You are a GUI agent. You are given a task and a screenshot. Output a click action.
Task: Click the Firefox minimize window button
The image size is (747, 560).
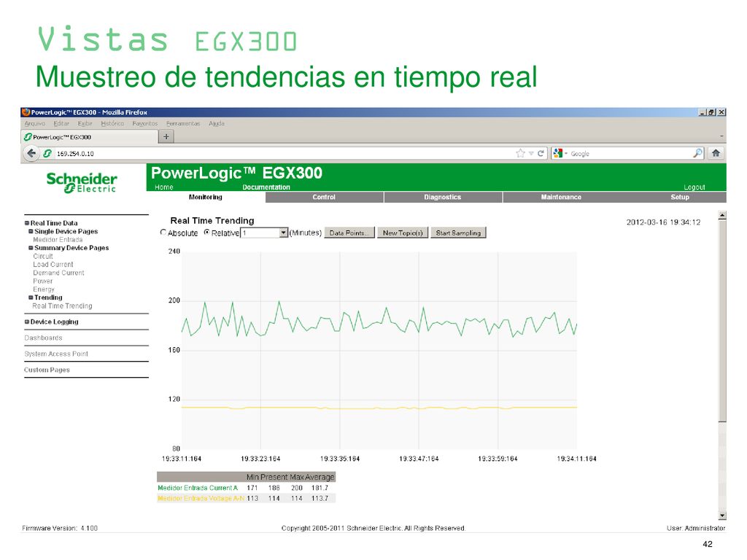coord(703,112)
